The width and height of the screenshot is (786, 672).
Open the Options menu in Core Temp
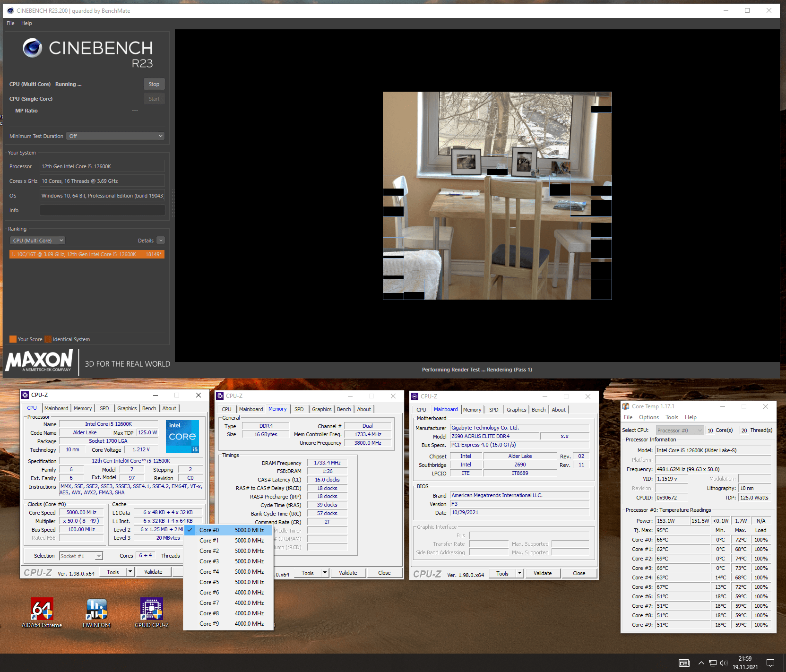[649, 417]
